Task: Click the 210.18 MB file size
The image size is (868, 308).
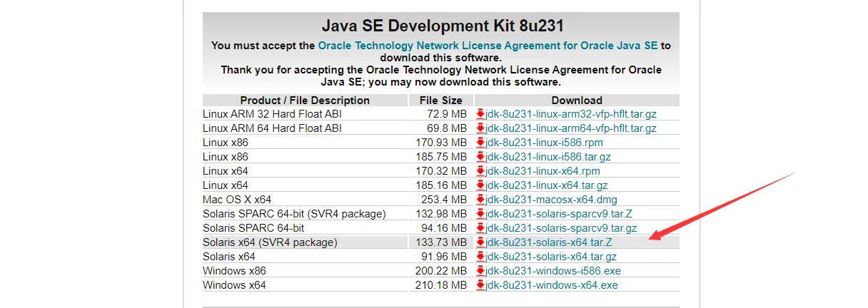Action: pyautogui.click(x=441, y=285)
